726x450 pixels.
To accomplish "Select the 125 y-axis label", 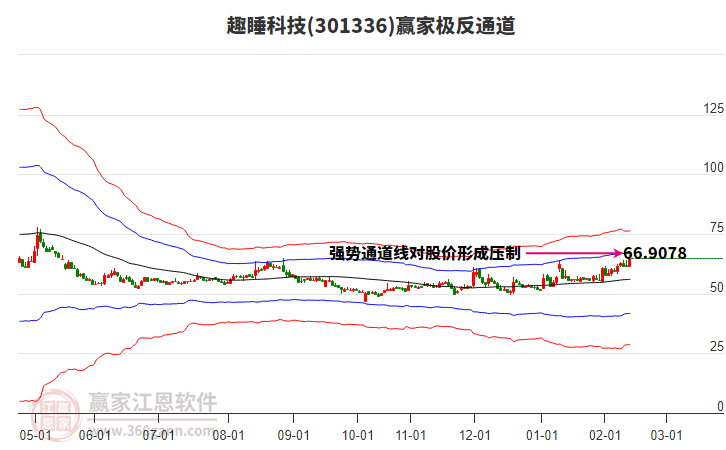I will pyautogui.click(x=713, y=108).
